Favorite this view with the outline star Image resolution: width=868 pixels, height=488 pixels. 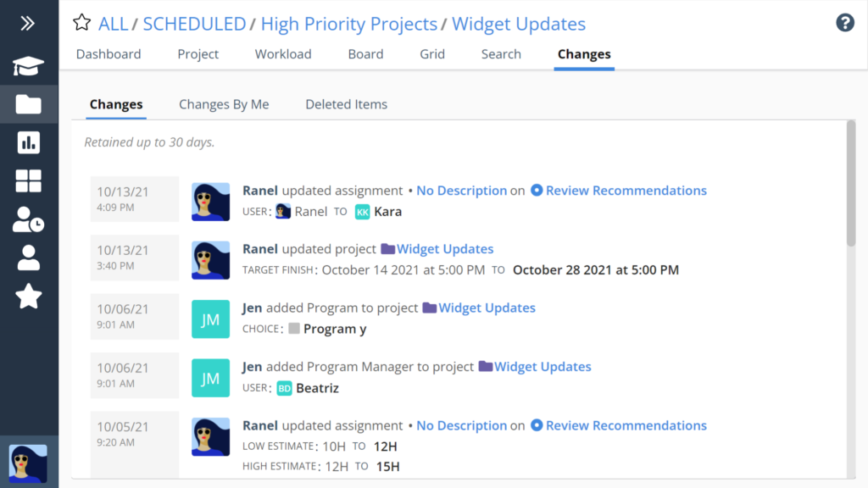click(x=82, y=23)
